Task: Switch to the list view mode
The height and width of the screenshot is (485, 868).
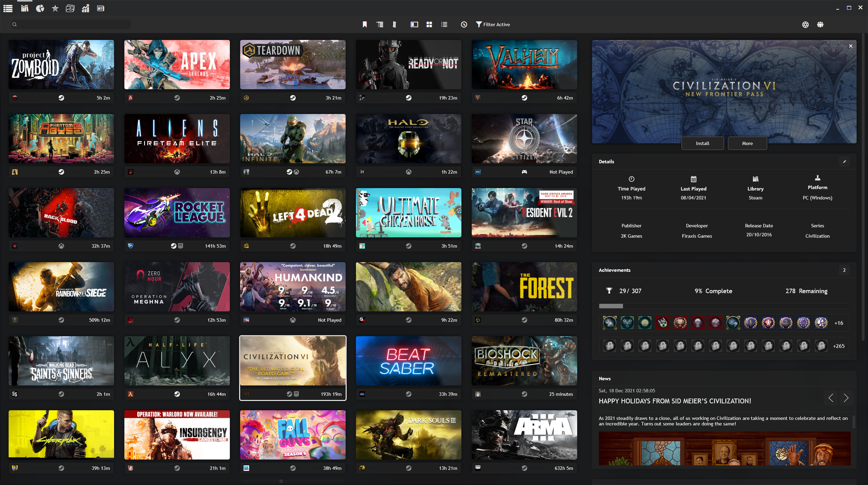Action: (444, 24)
